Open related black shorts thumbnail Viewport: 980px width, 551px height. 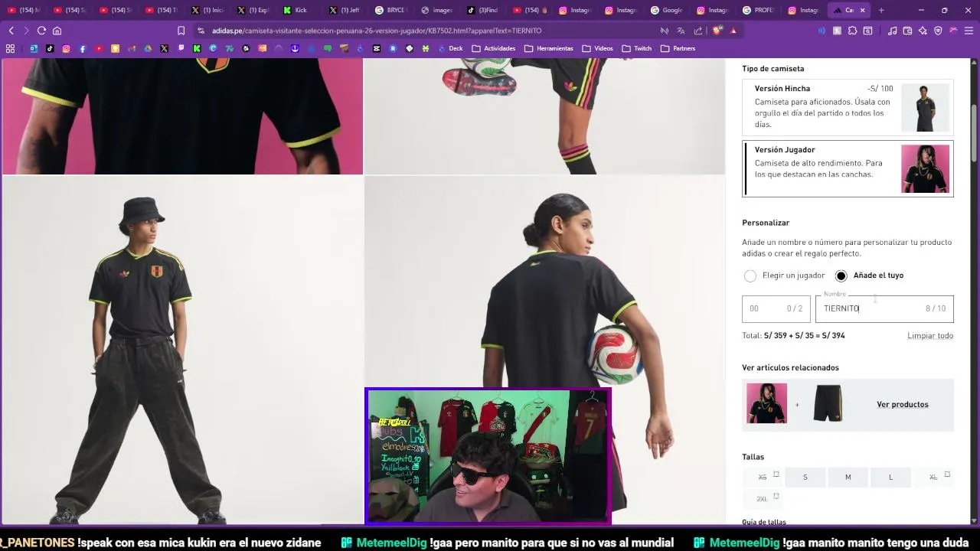(x=827, y=403)
